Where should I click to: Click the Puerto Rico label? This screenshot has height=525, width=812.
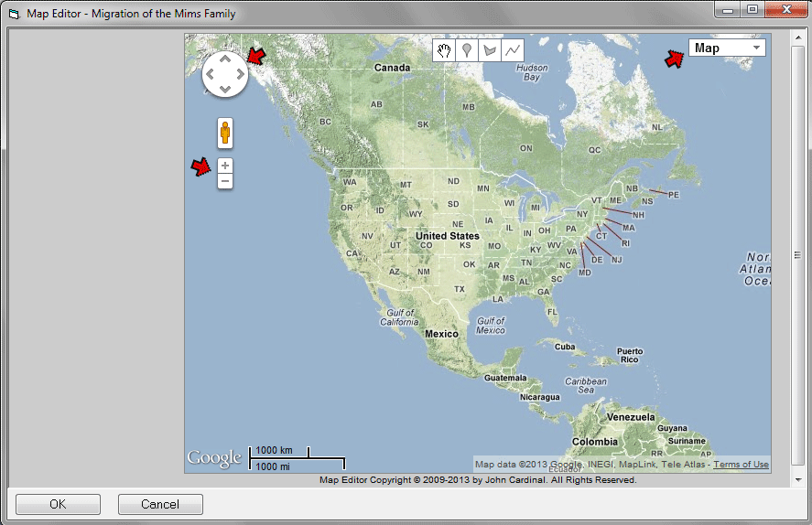click(630, 356)
